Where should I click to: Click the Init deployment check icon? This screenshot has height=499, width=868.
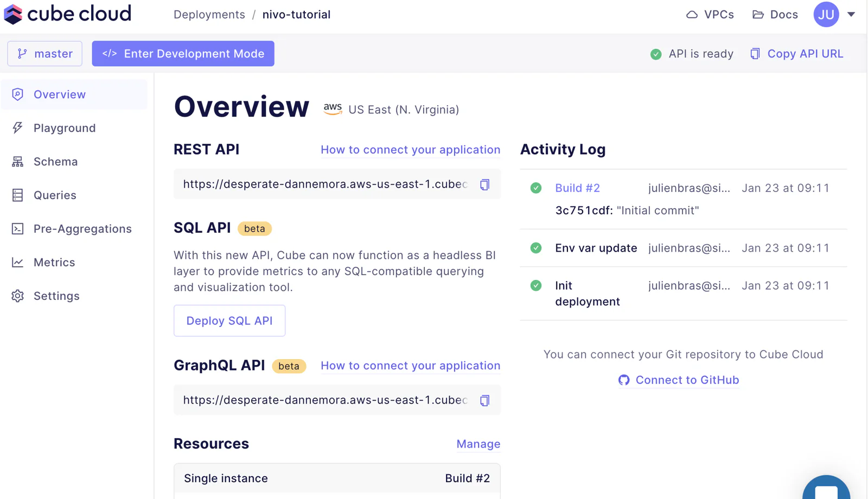[x=536, y=285]
